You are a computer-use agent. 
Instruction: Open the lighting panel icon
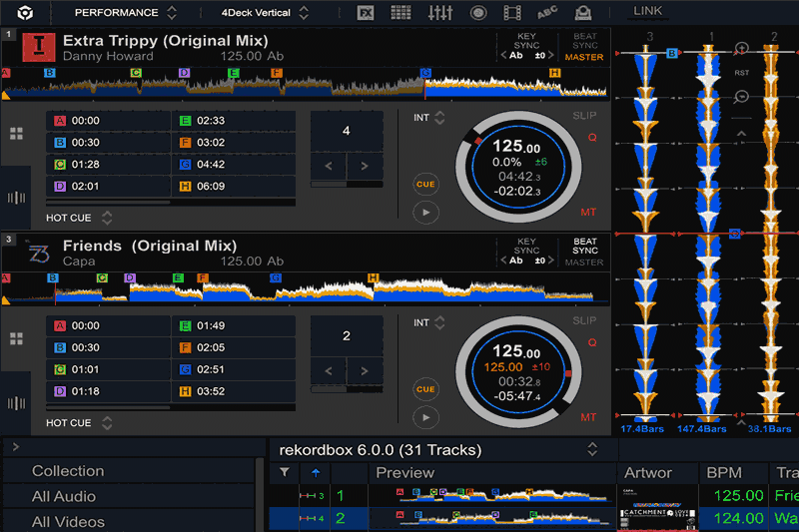583,13
